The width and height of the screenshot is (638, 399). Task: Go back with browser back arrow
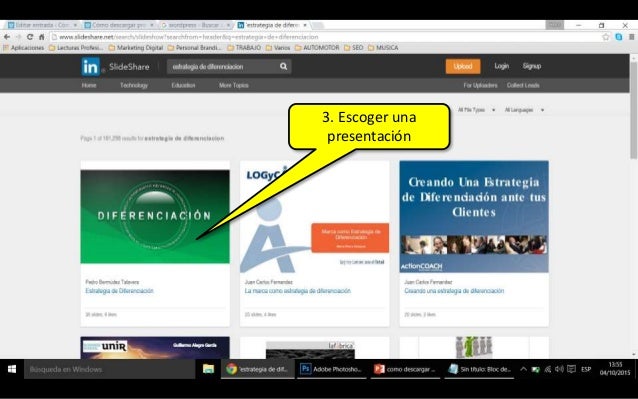coord(7,37)
